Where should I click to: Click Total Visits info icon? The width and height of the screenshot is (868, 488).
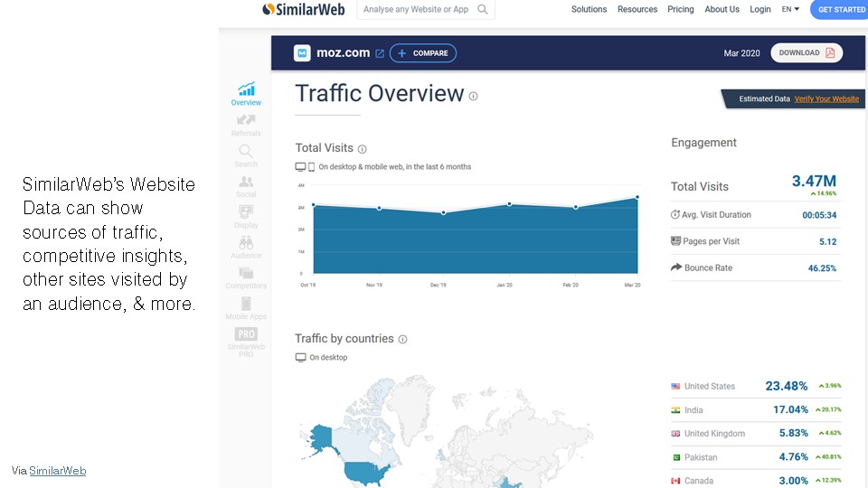362,149
